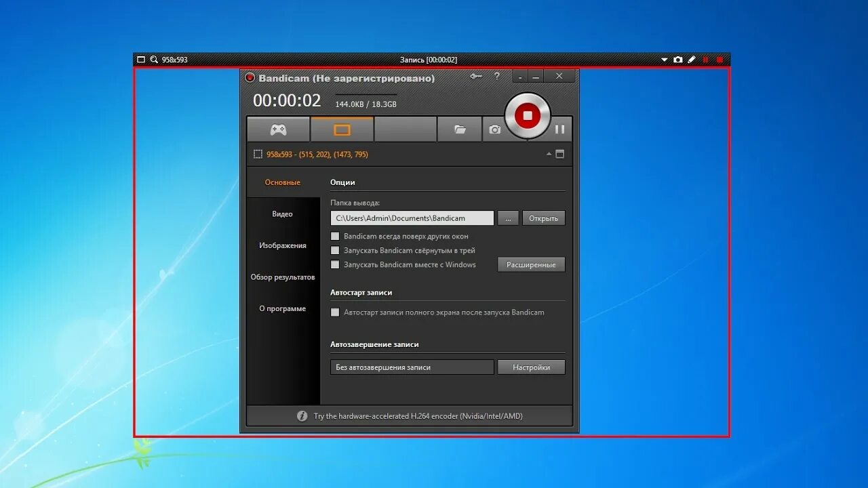Toggle start Bandicam minimized to tray
Image resolution: width=868 pixels, height=488 pixels.
(x=335, y=251)
